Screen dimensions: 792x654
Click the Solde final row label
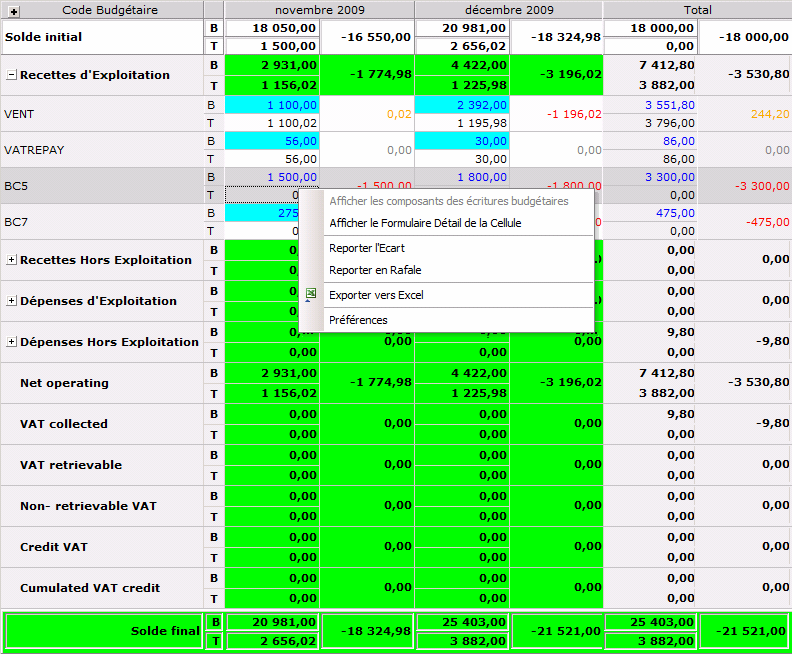click(x=166, y=631)
